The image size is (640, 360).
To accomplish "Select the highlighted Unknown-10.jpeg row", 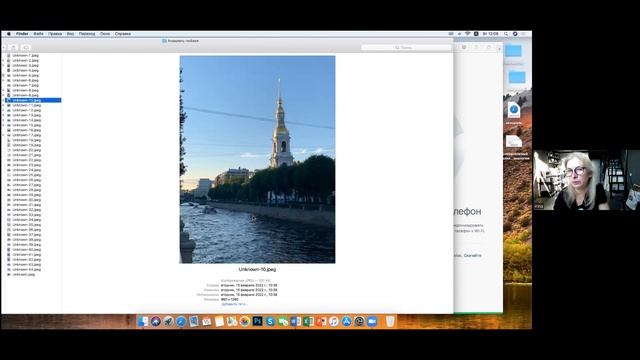I will click(x=33, y=100).
